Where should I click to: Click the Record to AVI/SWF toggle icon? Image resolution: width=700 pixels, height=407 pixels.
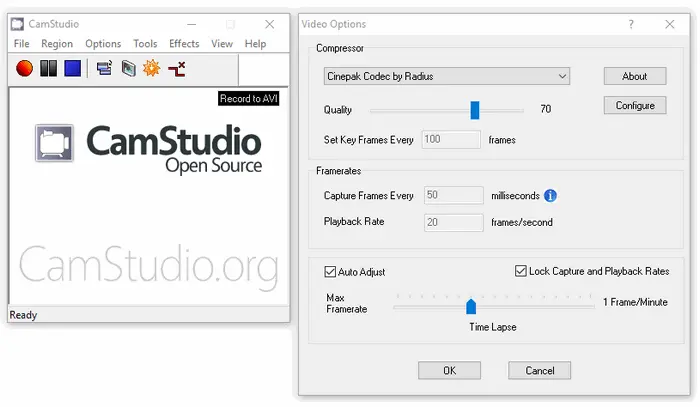(128, 68)
